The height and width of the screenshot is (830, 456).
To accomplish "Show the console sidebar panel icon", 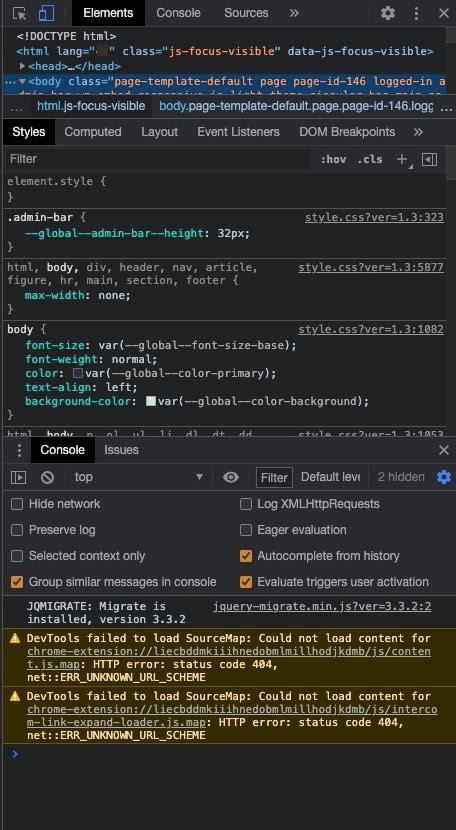I will coord(19,477).
